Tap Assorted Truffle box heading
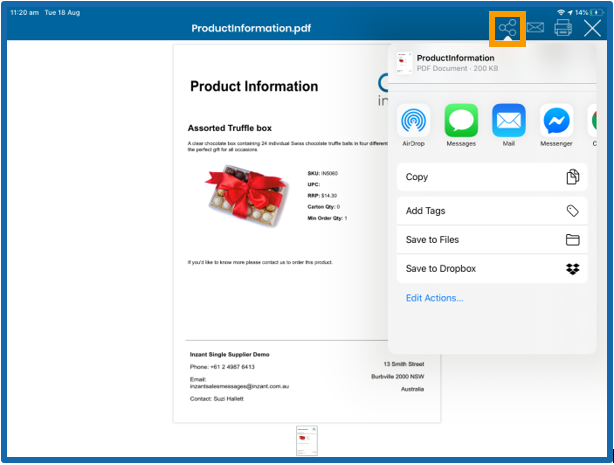Viewport: 614px width, 465px height. (x=229, y=128)
